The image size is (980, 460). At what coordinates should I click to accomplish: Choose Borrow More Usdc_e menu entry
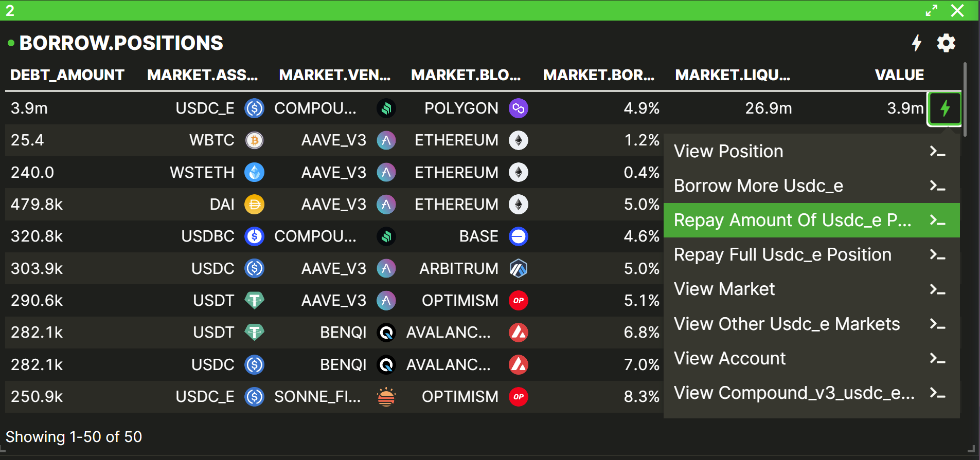coord(812,186)
